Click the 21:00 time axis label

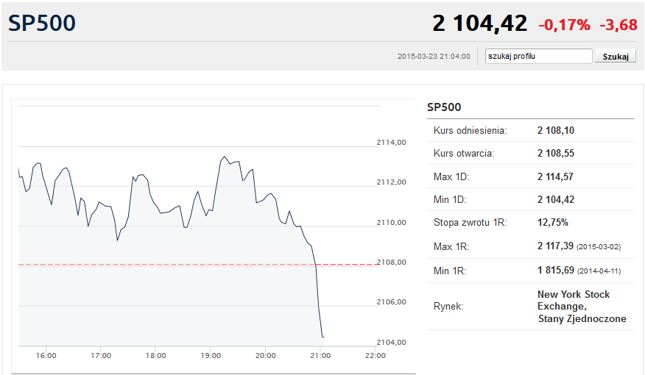(x=320, y=355)
